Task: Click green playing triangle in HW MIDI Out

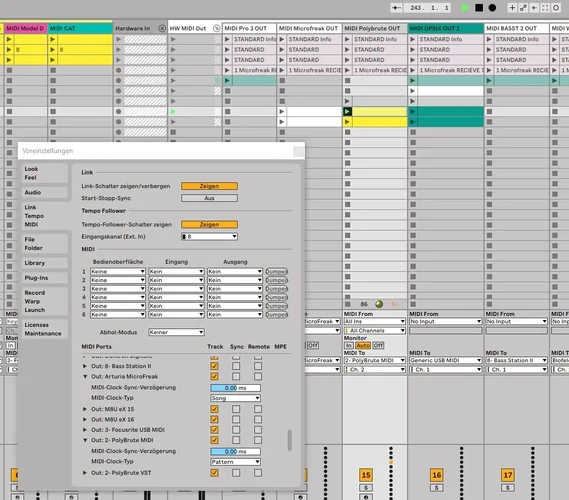Action: tap(173, 111)
